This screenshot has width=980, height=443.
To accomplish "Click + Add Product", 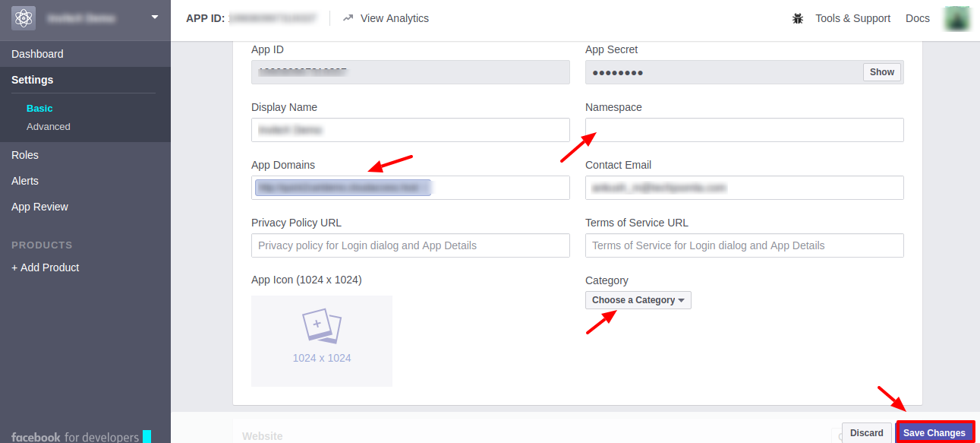I will (46, 267).
